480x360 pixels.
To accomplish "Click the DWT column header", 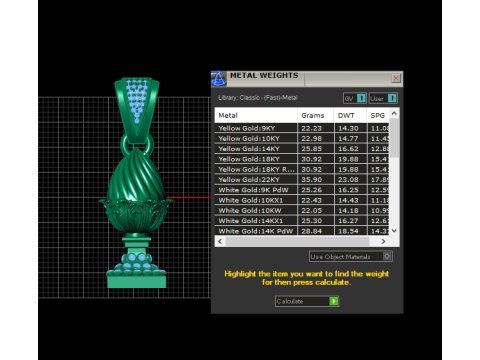I will coord(350,115).
